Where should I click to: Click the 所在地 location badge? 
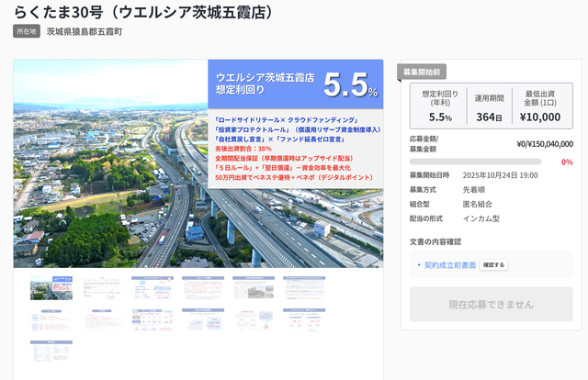coord(27,31)
